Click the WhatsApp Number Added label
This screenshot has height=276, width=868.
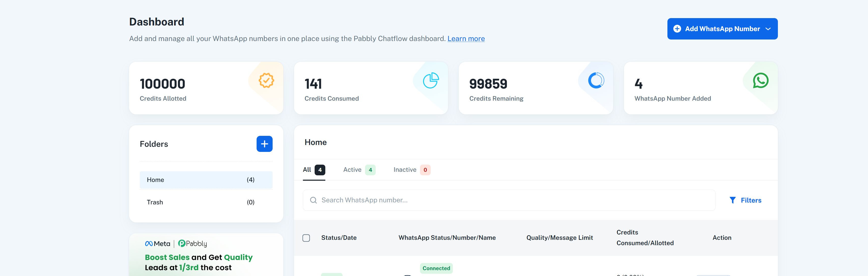(x=673, y=99)
